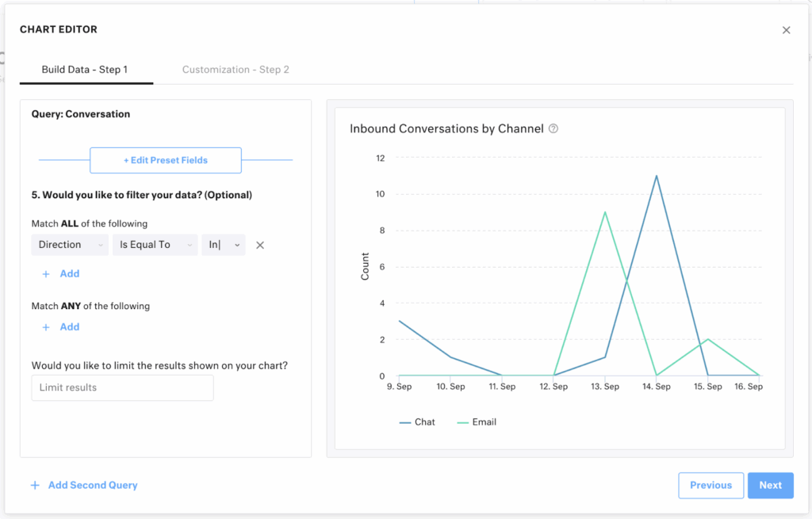This screenshot has height=519, width=812.
Task: Expand the filter value dropdown
Action: pyautogui.click(x=236, y=245)
